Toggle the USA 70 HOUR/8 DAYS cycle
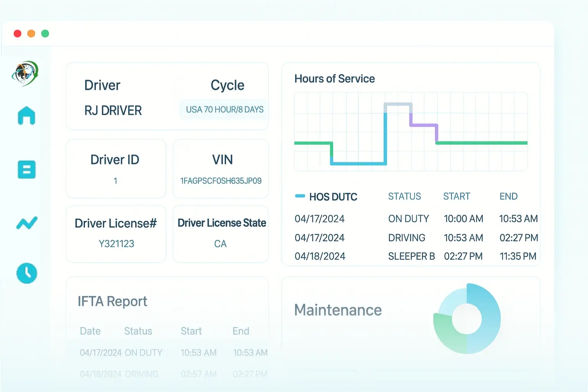Viewport: 588px width, 392px height. click(x=224, y=109)
